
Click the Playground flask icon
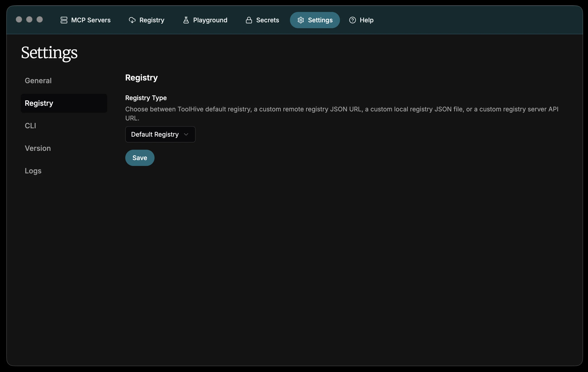(186, 20)
